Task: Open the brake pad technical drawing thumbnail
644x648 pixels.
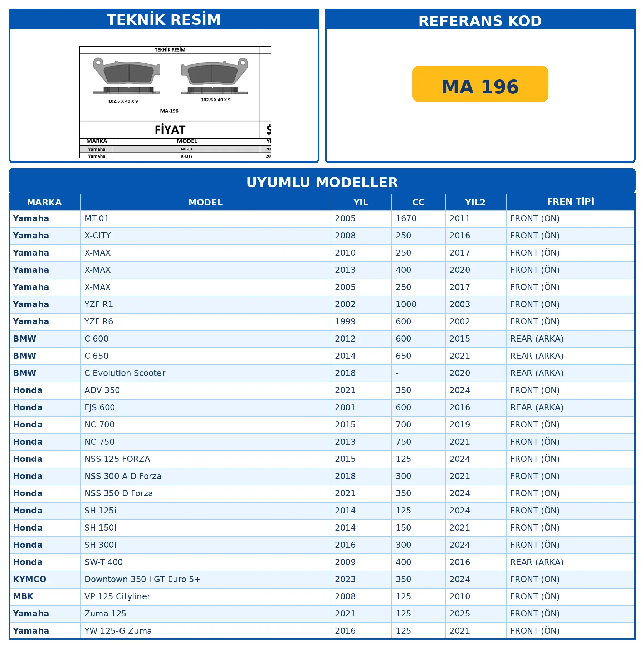Action: (175, 102)
